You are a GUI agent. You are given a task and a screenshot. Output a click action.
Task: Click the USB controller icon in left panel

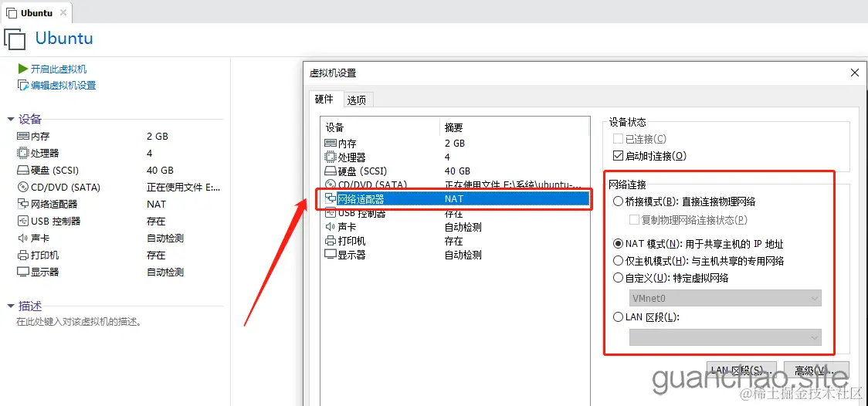point(22,222)
